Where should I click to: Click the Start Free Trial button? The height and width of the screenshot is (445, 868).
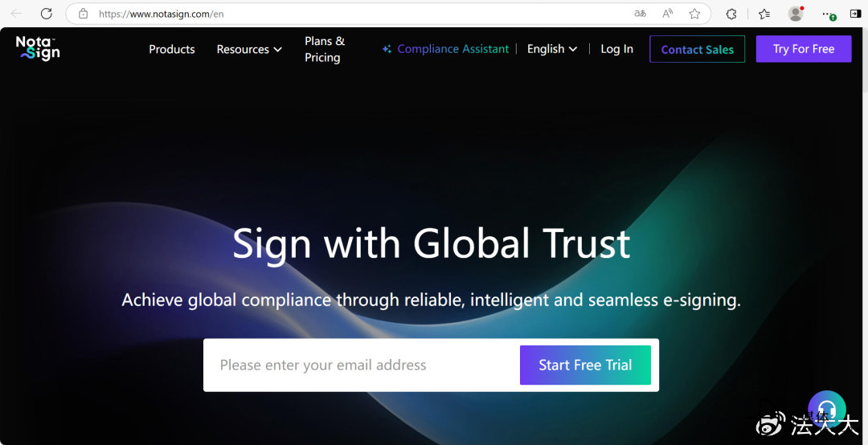click(585, 365)
